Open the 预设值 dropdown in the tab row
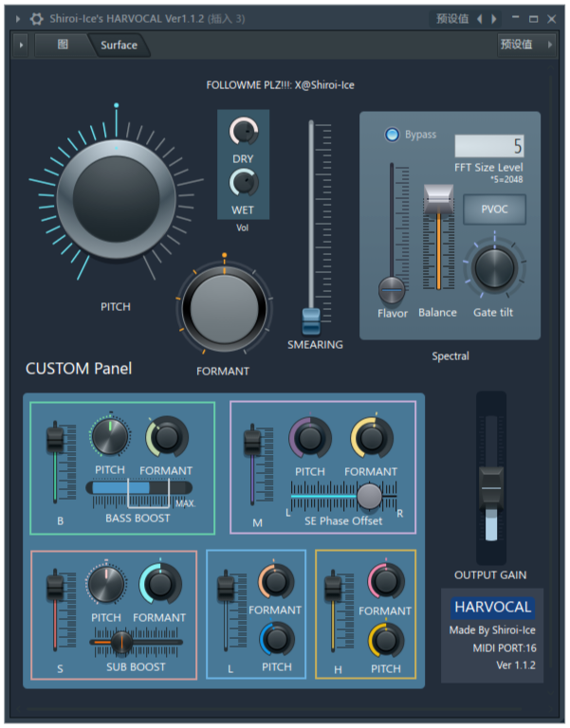 click(x=518, y=45)
